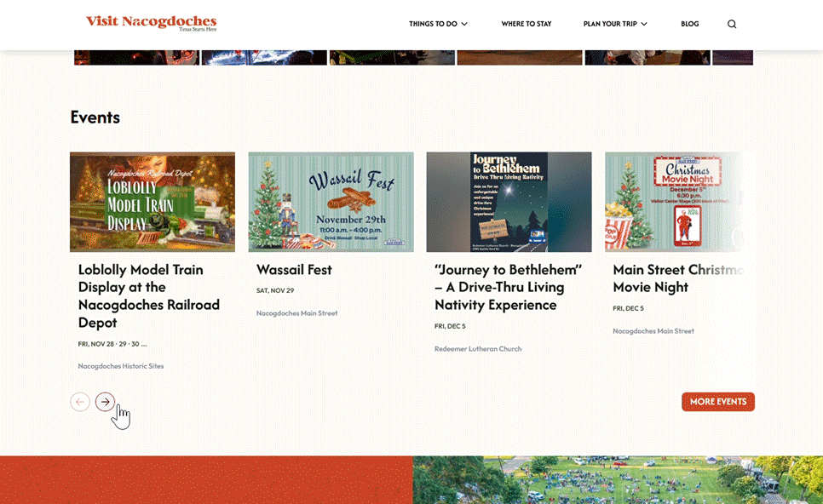
Task: Expand Plan Your Trip chevron
Action: 644,24
